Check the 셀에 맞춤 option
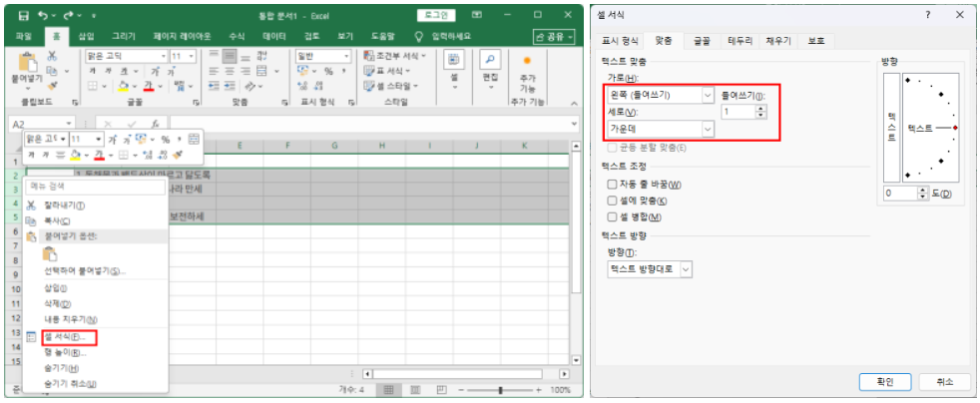 pyautogui.click(x=612, y=201)
